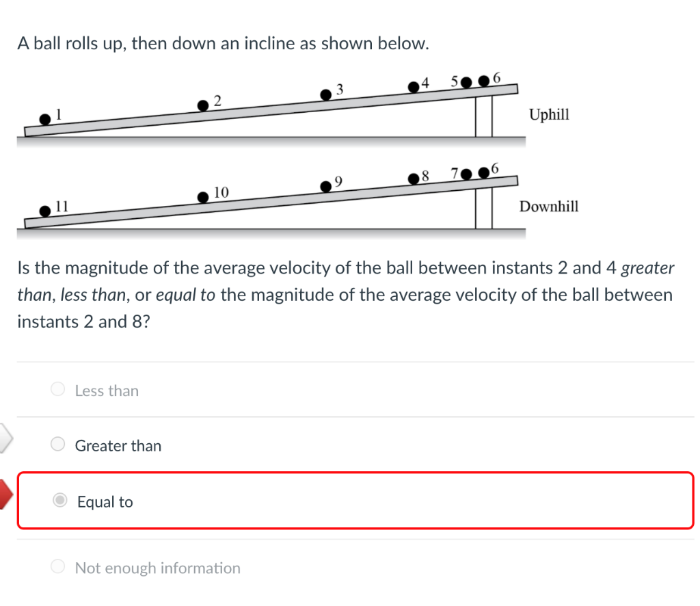Image resolution: width=700 pixels, height=606 pixels.
Task: Click the selected Equal to radio button
Action: pos(59,501)
